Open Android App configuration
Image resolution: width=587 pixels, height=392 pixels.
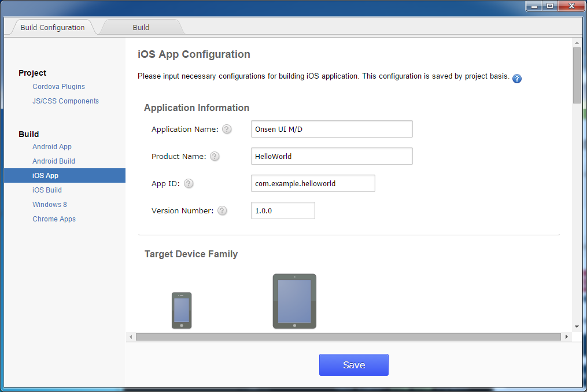[52, 147]
